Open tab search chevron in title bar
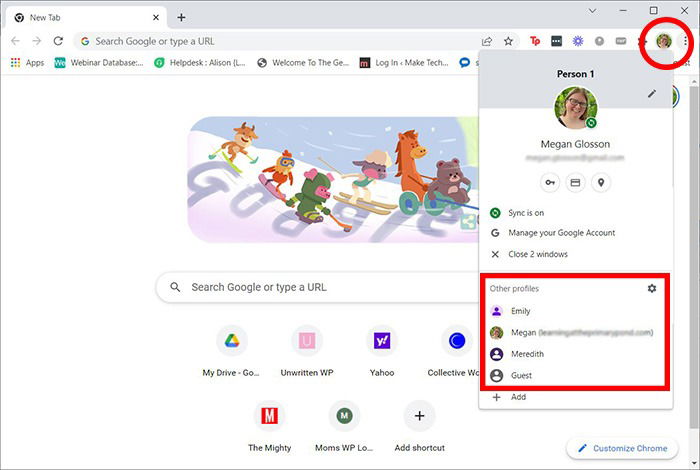This screenshot has height=470, width=700. [592, 10]
